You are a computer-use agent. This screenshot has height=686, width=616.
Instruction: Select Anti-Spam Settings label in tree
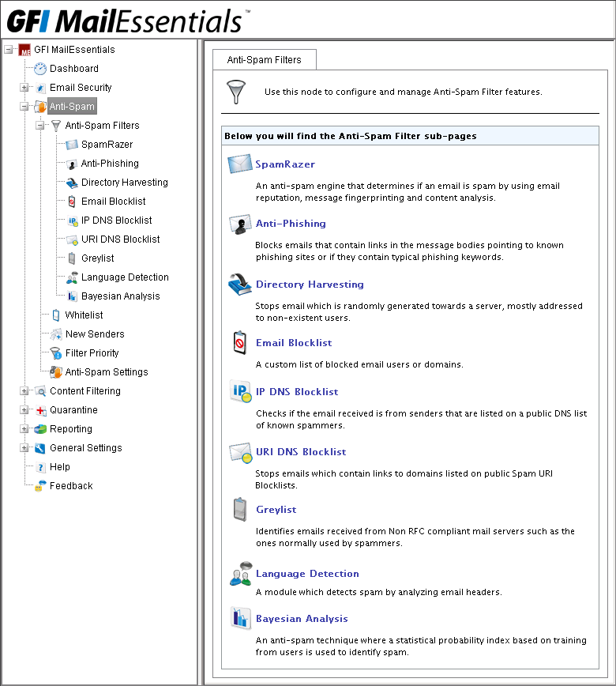coord(107,372)
